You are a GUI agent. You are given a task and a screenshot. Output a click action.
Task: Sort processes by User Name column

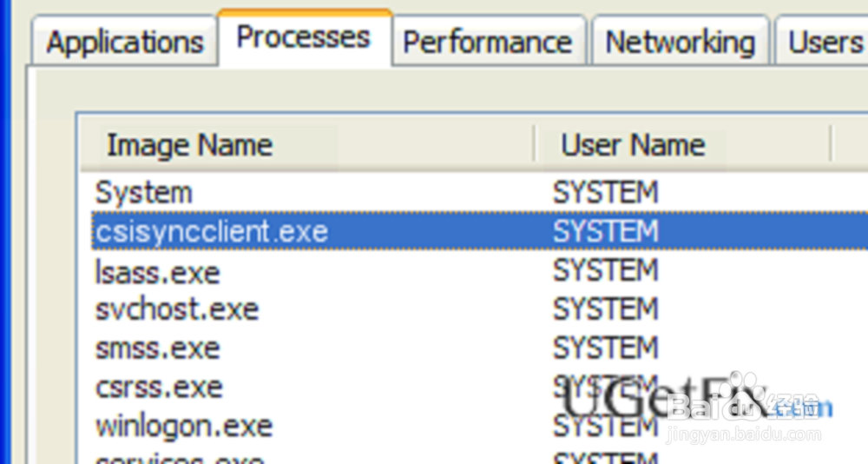pyautogui.click(x=633, y=145)
